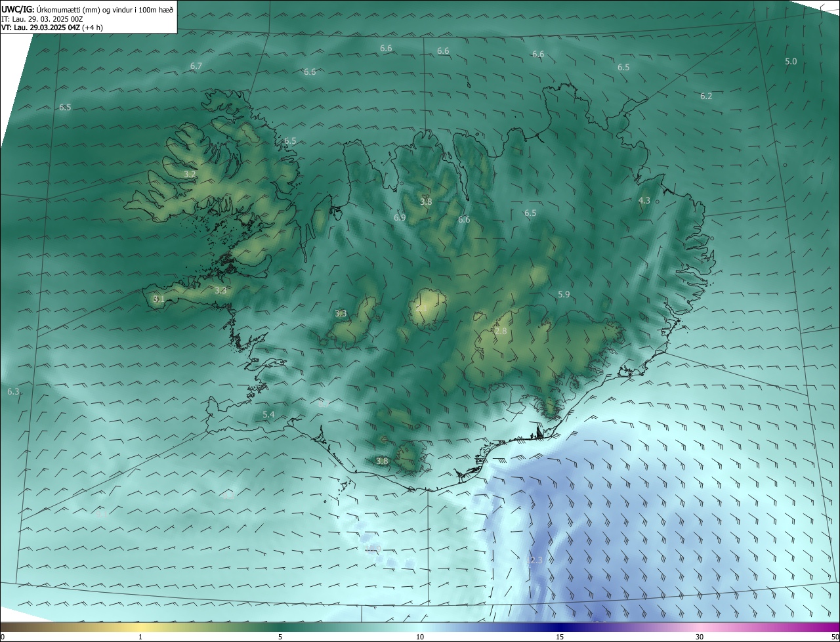
Task: Select the colorbar tick label 10
Action: (420, 637)
